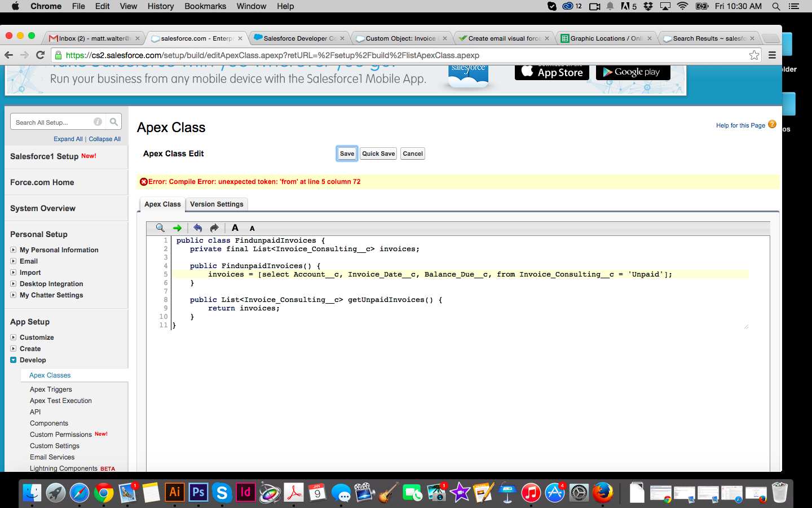Screen dimensions: 812x508
Task: Expand My Personal Information section
Action: click(14, 250)
